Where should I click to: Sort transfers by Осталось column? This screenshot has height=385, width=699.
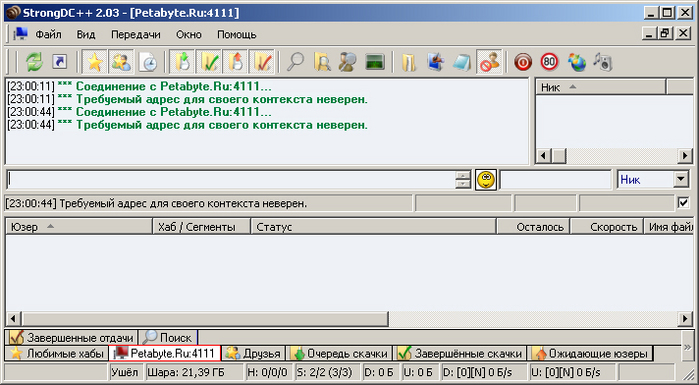coord(534,227)
